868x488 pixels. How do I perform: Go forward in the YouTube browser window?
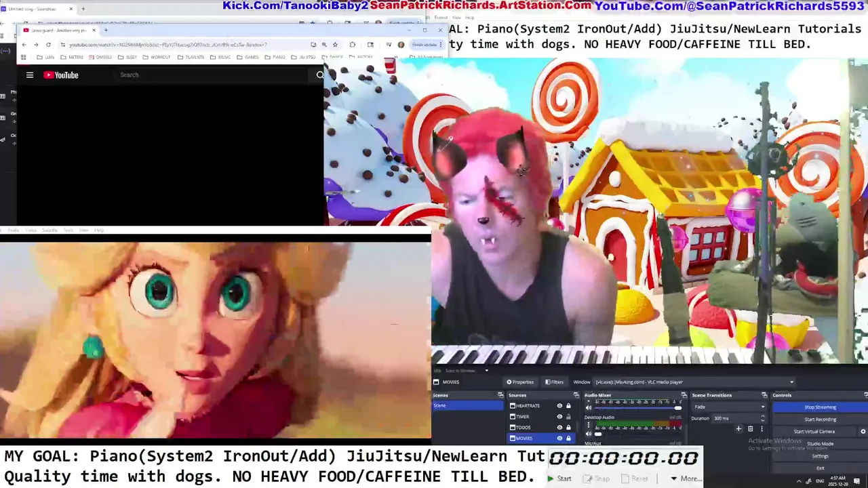click(x=36, y=45)
